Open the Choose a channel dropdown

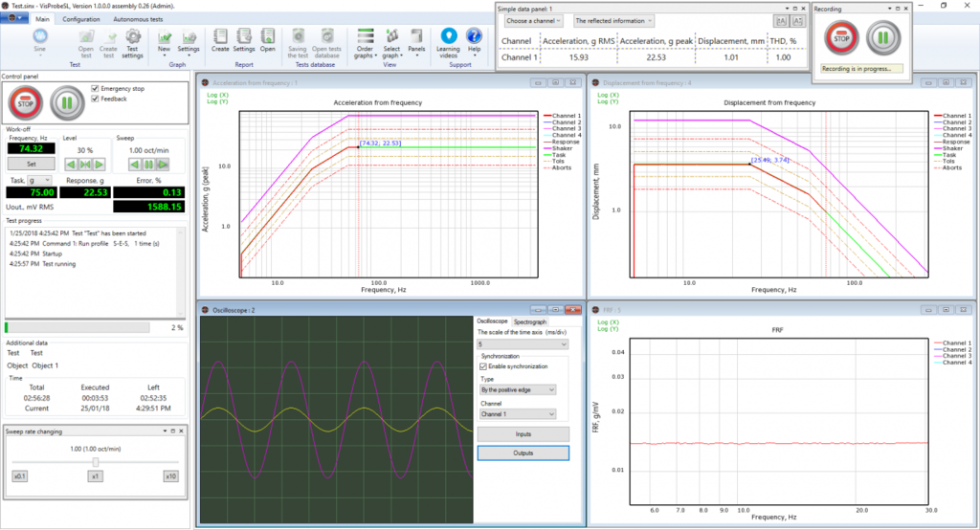(534, 20)
